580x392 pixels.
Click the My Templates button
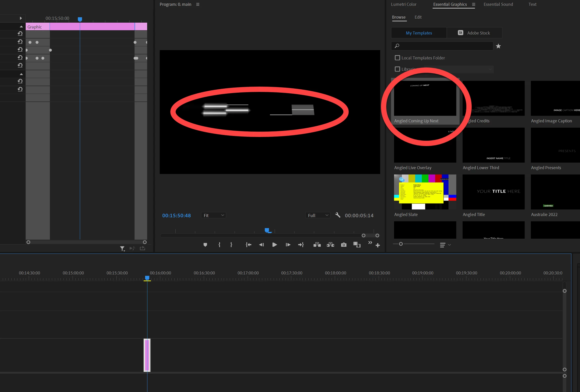[419, 33]
